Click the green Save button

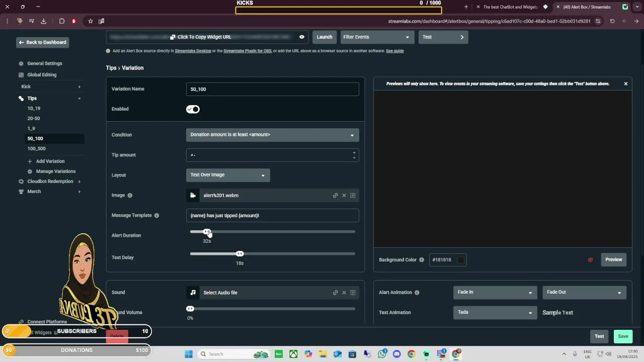pyautogui.click(x=623, y=336)
